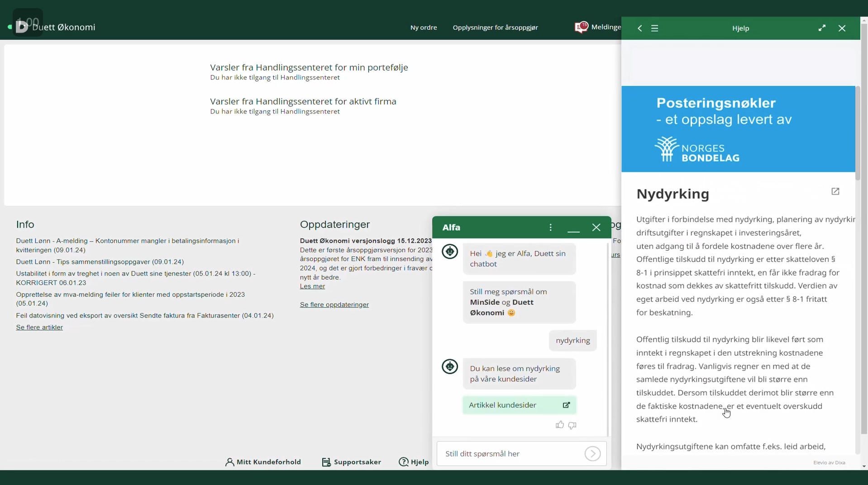This screenshot has width=868, height=485.
Task: Click the external link icon on Artikkel kundesider
Action: 566,405
